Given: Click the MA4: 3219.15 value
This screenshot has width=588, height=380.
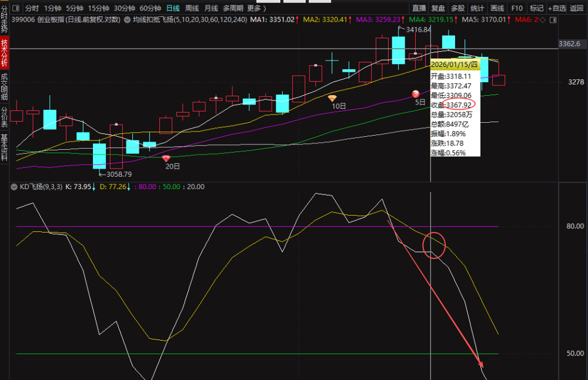Looking at the screenshot, I should [431, 19].
